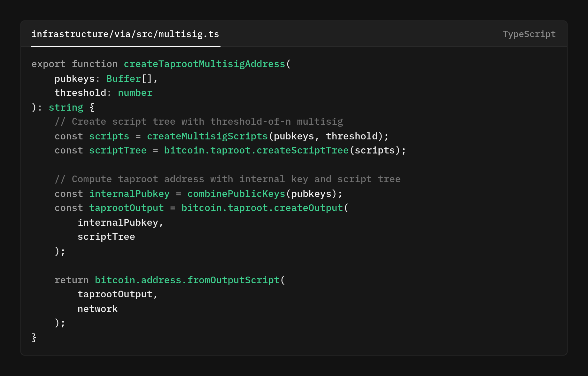The width and height of the screenshot is (588, 376).
Task: Click the Buffer type in pubkeys parameter
Action: [x=124, y=79]
